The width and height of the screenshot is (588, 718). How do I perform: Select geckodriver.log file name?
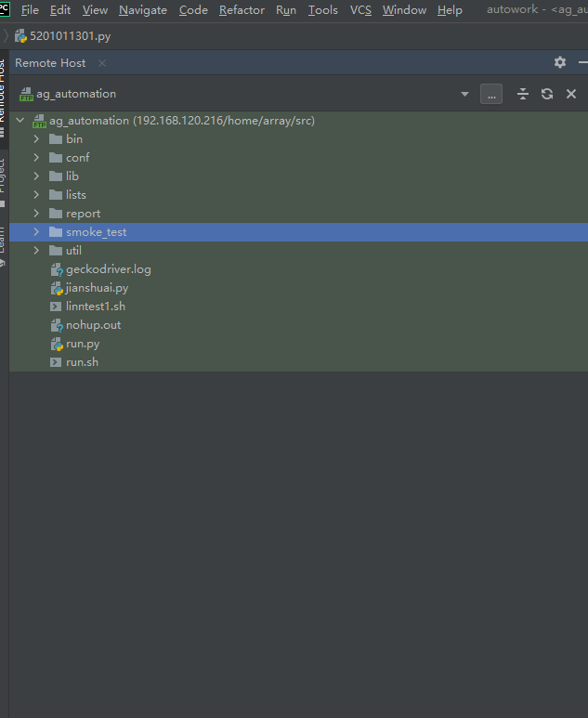(109, 269)
